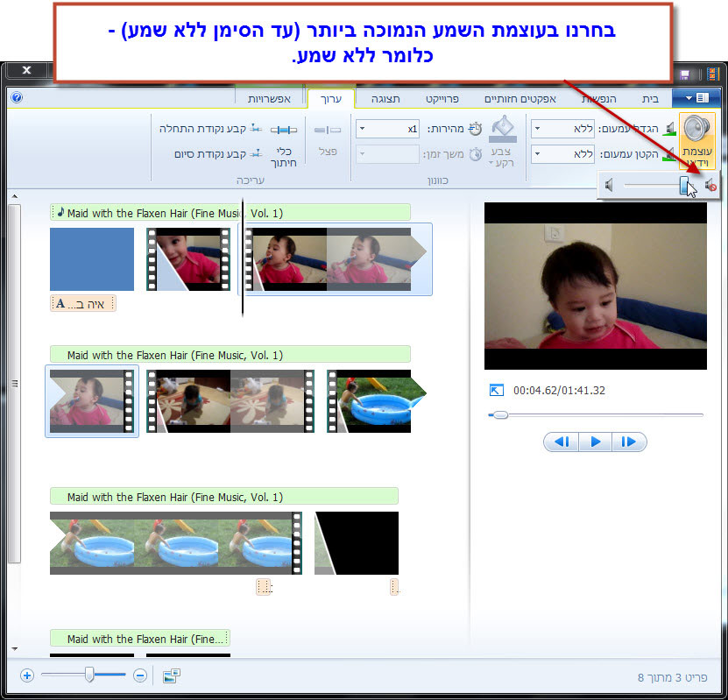Zoom in timeline with plus icon
Screen dimensions: 728x700
27,675
